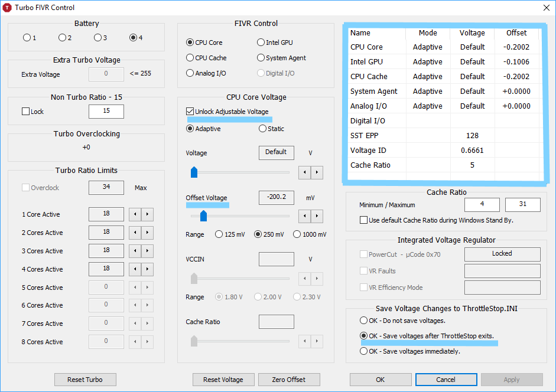Image resolution: width=556 pixels, height=392 pixels.
Task: Click right arrow next to Offset Voltage slider
Action: (x=317, y=216)
